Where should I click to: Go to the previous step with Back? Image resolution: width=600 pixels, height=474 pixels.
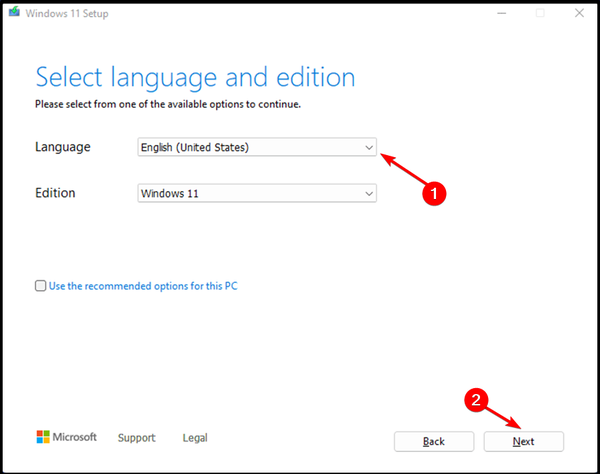pos(434,441)
